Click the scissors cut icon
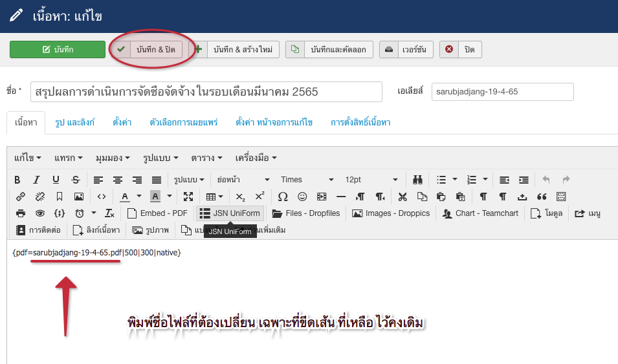Screen dimensions: 618x364 (x=403, y=197)
